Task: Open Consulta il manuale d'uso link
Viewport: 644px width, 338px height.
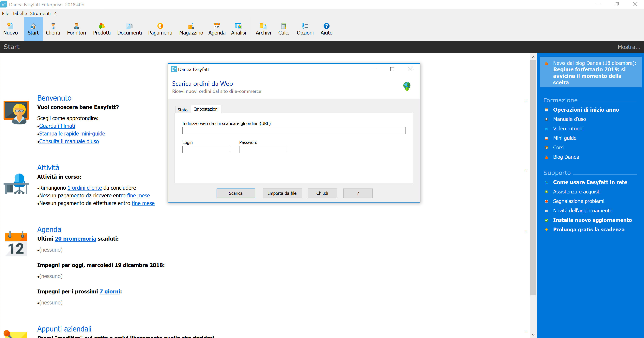Action: point(69,141)
